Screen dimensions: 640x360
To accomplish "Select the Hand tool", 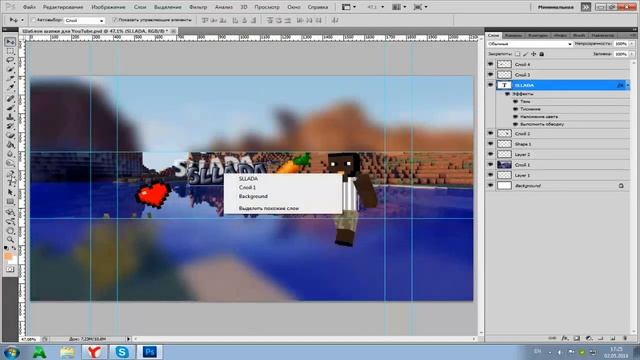I will point(11,230).
